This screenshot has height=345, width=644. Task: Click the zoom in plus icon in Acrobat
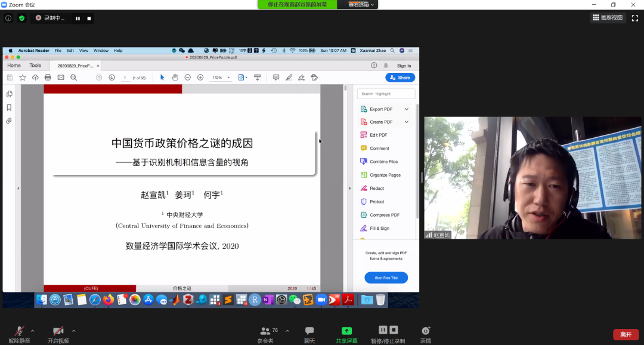200,78
